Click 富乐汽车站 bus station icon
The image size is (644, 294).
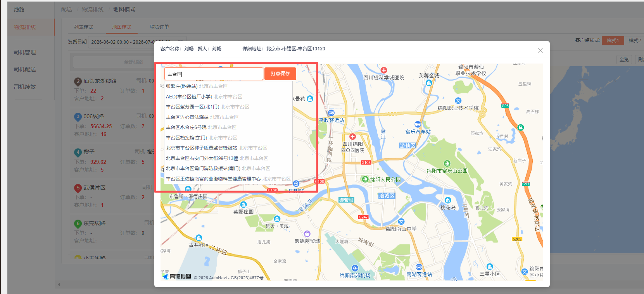418,125
